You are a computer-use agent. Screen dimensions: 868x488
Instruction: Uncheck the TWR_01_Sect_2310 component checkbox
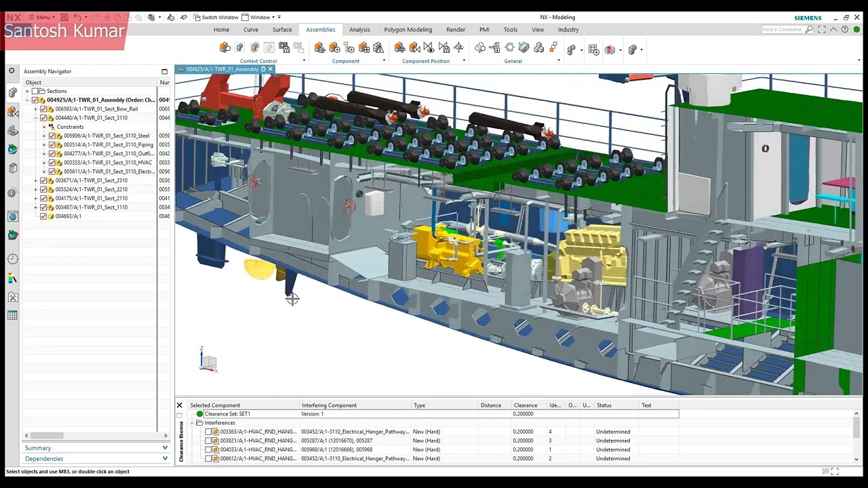pyautogui.click(x=43, y=180)
